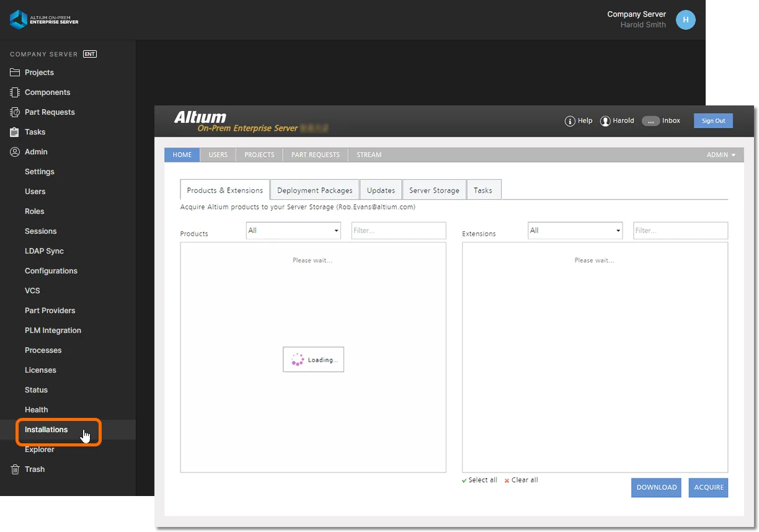Click the Admin person icon in sidebar
The width and height of the screenshot is (759, 532).
point(15,152)
